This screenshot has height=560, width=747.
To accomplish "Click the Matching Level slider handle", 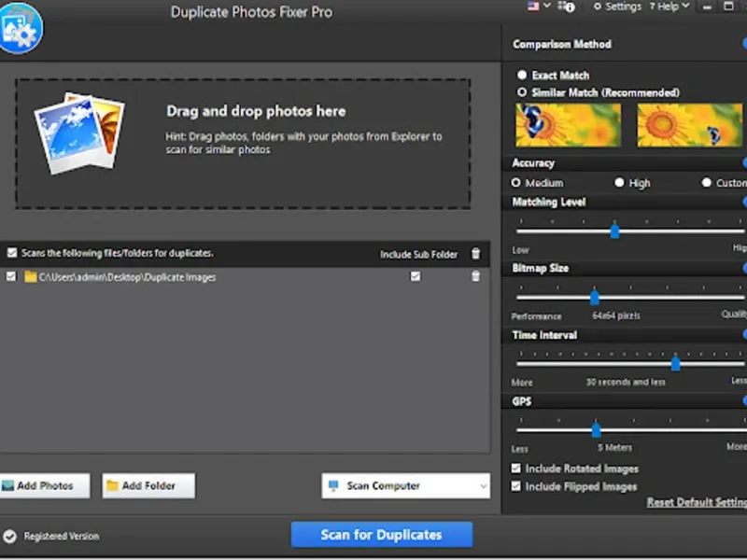I will tap(614, 231).
